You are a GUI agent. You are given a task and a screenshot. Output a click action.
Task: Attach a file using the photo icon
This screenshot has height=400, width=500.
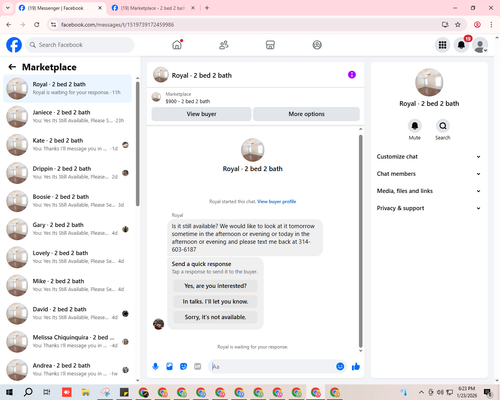click(169, 367)
